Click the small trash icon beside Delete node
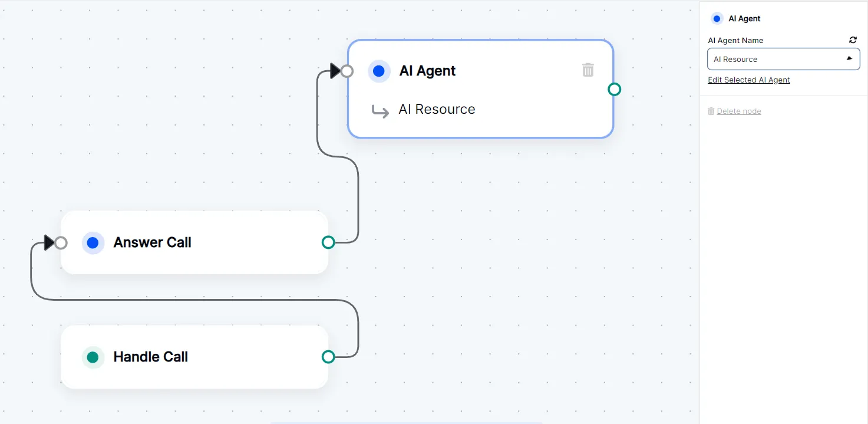The height and width of the screenshot is (424, 868). coord(711,111)
